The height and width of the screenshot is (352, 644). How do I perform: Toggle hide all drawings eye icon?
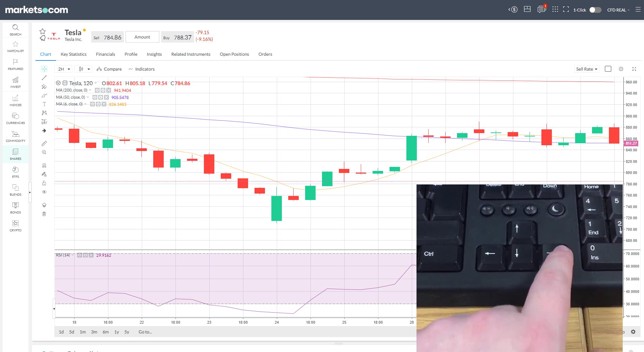coord(44,192)
